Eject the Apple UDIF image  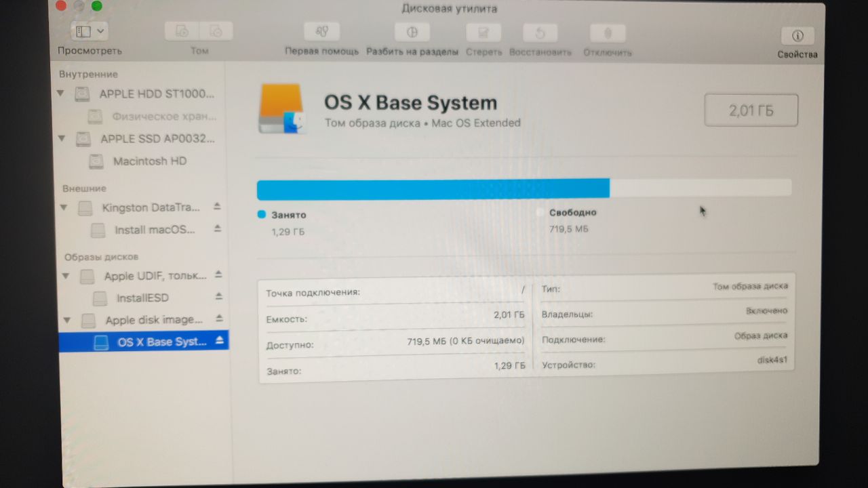(218, 274)
